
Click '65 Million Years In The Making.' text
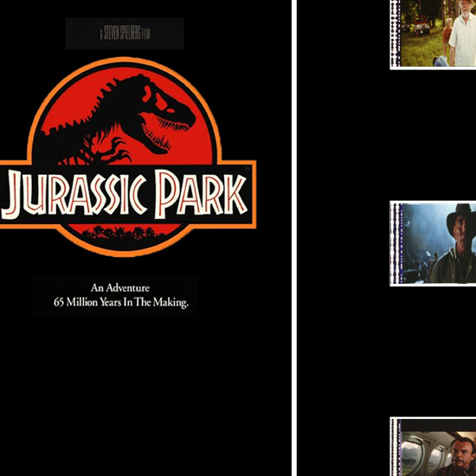click(x=121, y=302)
